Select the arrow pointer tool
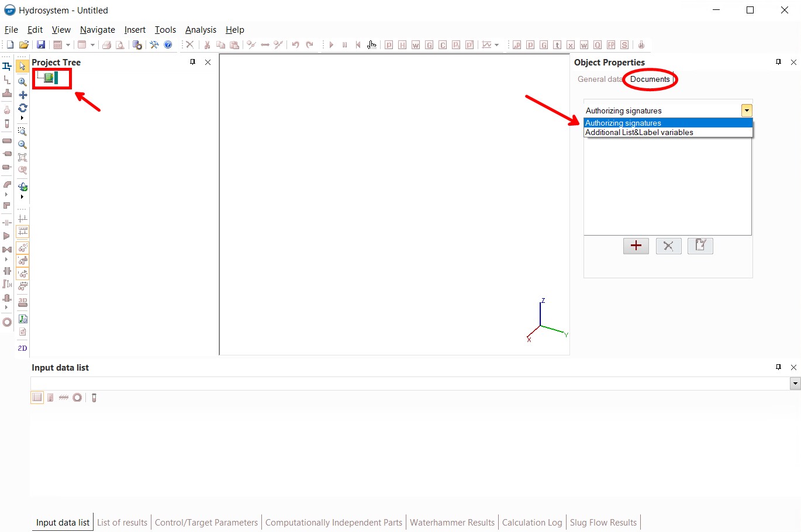 (22, 67)
